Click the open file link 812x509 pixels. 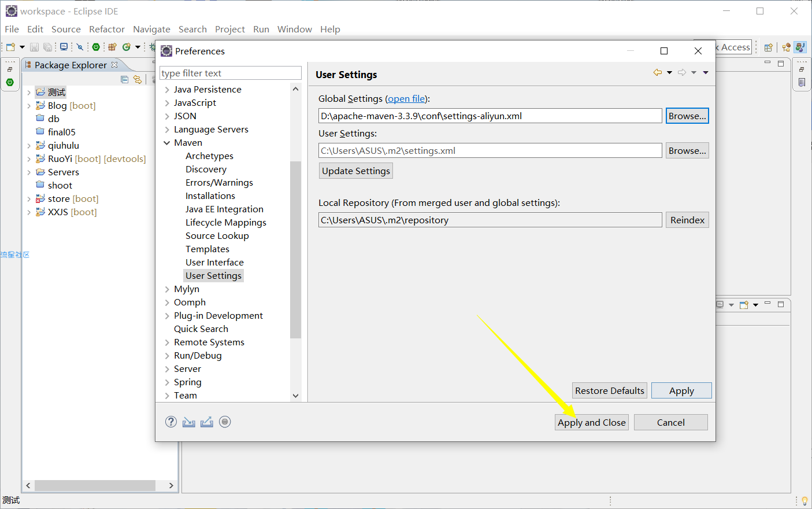(407, 99)
